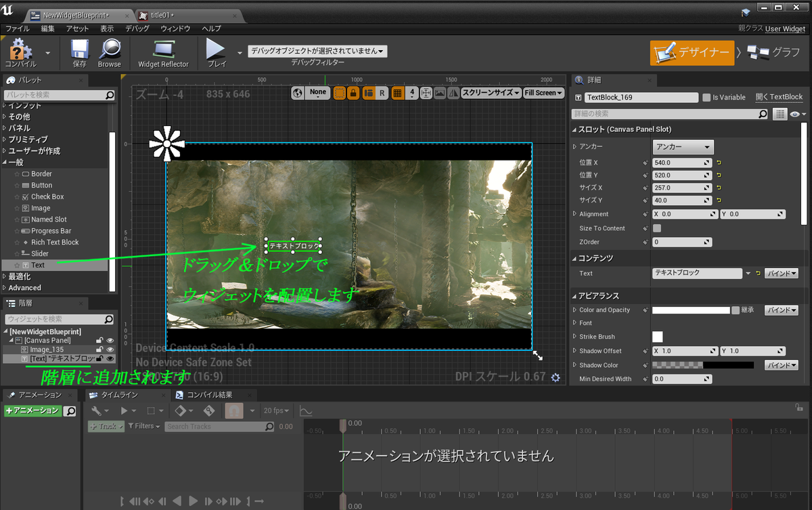Toggle the padlock respect-locks icon
Viewport: 812px width, 510px height.
[x=353, y=93]
